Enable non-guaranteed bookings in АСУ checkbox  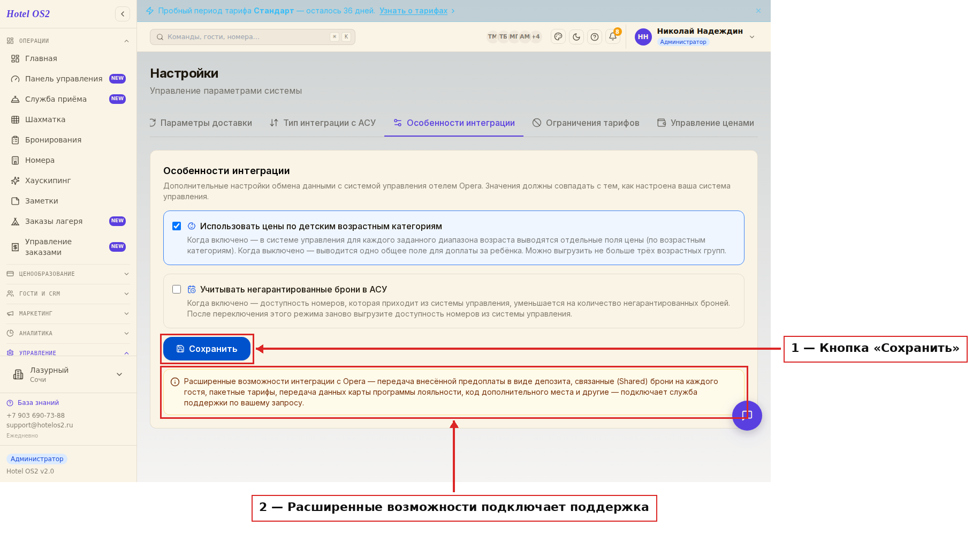click(x=177, y=289)
